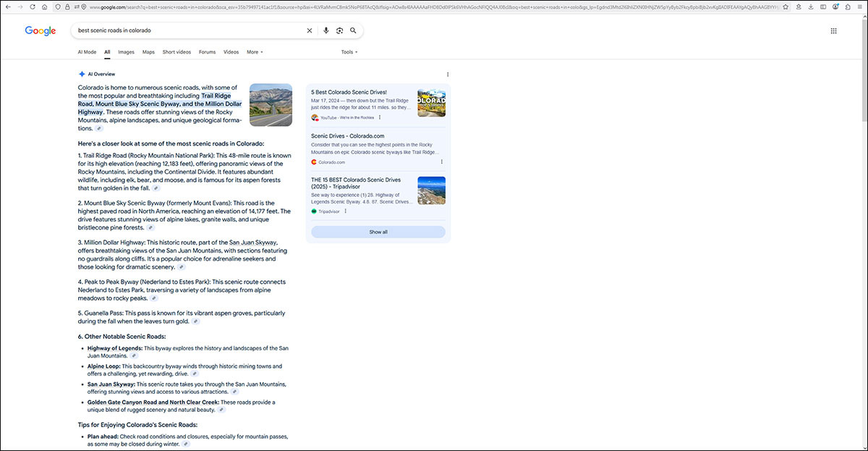Go to the Google homepage via logo

point(41,31)
